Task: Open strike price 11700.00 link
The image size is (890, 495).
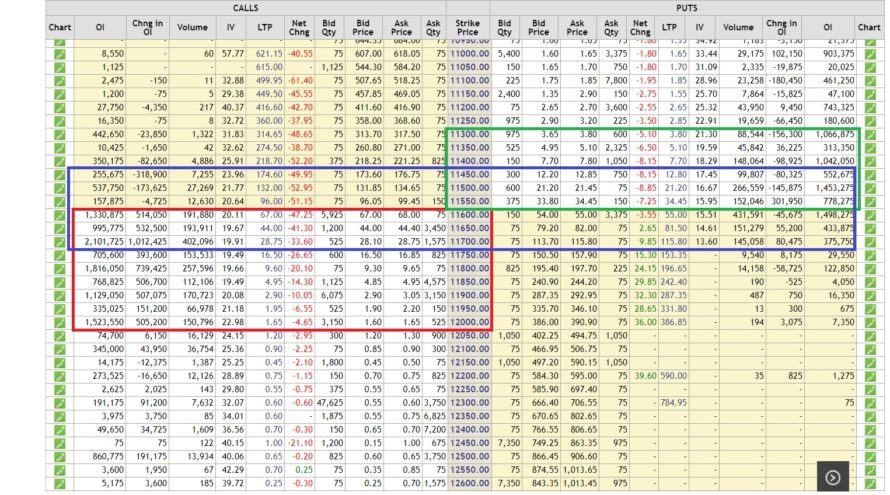Action: click(469, 242)
